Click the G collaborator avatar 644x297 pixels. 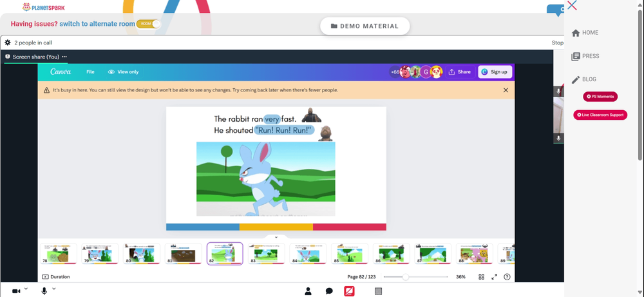point(426,72)
